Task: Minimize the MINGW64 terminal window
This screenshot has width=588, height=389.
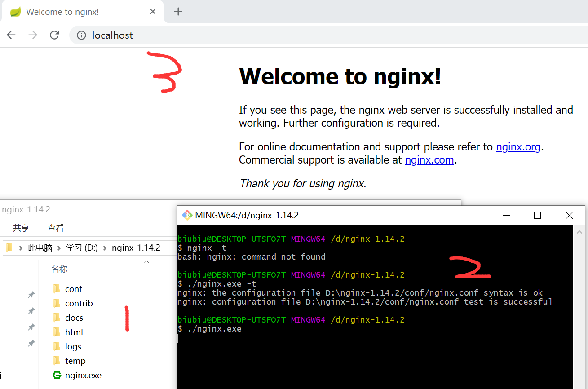Action: pos(507,216)
